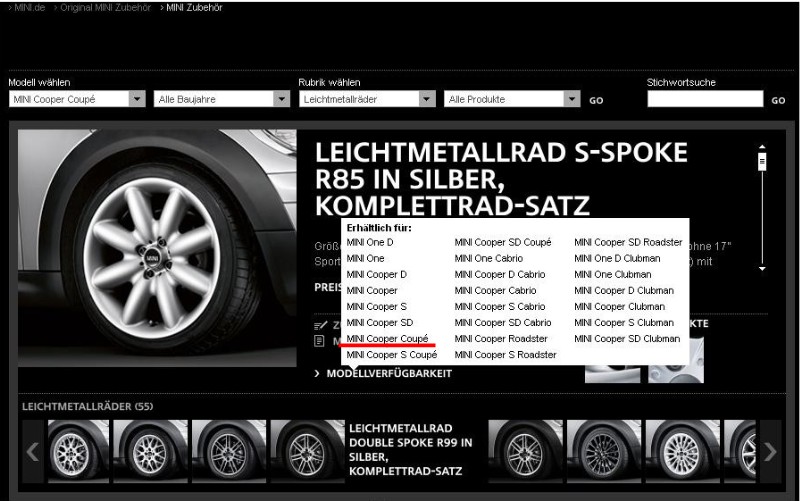Click the scroll down arrow beside description
Viewport: 800px width, 501px height.
click(x=762, y=268)
